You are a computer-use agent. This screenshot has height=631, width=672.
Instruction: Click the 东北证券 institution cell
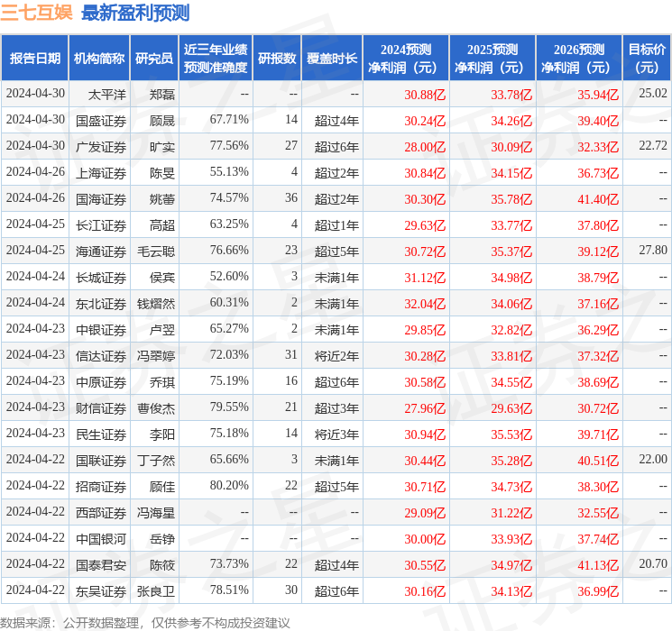tap(101, 304)
